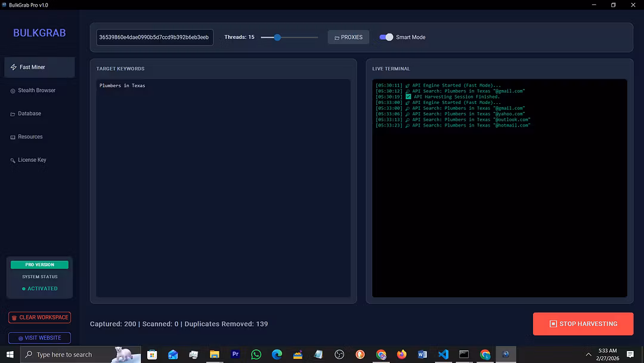This screenshot has width=644, height=363.
Task: Open the Proxies file button
Action: (x=348, y=37)
